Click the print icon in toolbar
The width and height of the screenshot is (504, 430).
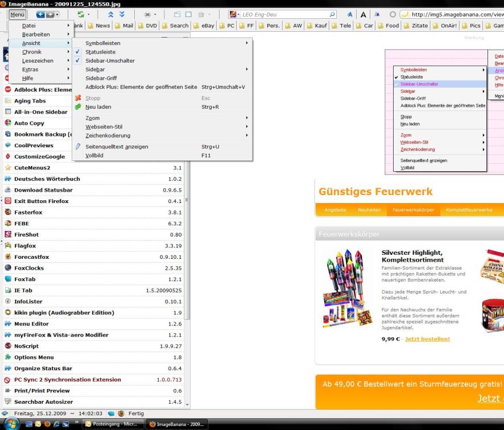point(148,14)
